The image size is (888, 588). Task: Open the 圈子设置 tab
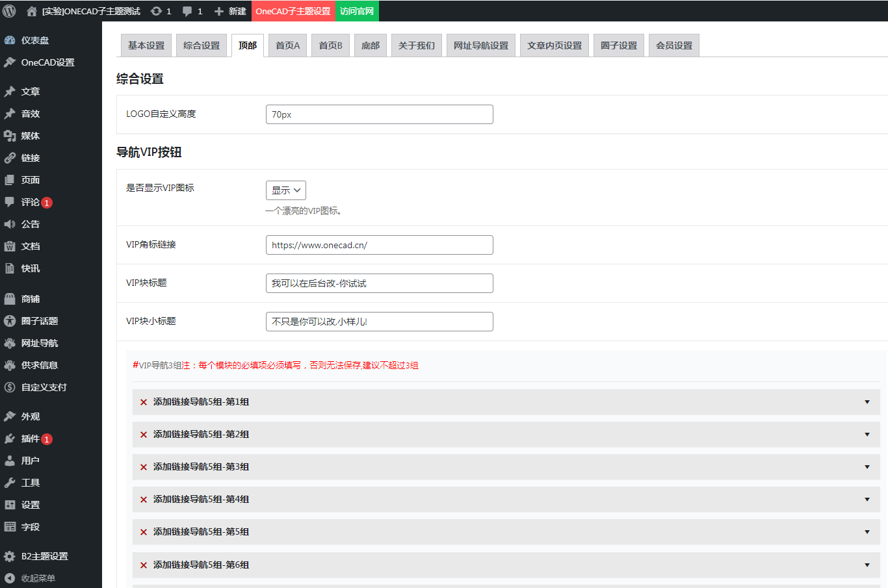pyautogui.click(x=619, y=45)
